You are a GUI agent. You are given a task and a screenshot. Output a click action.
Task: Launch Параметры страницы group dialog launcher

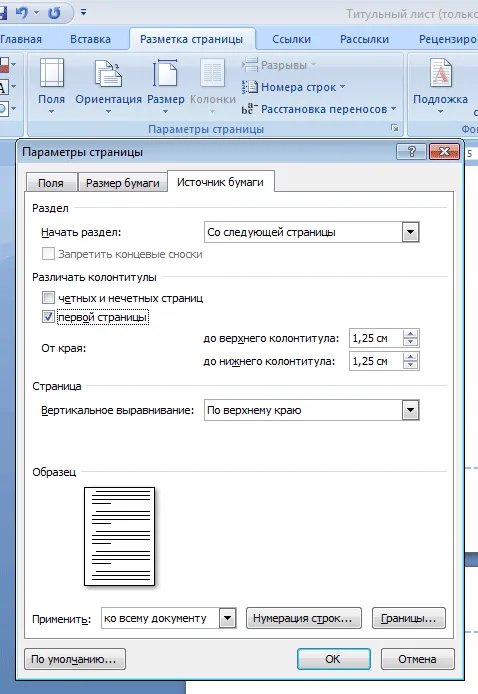pos(394,128)
